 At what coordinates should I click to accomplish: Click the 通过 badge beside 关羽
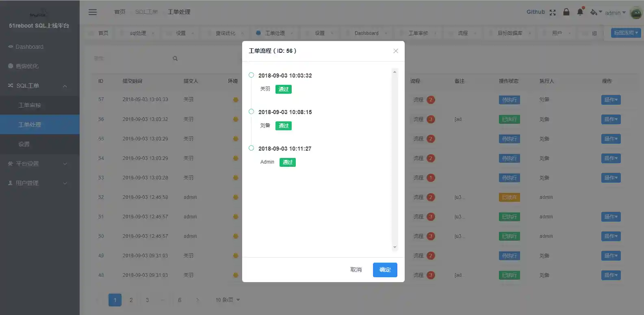(284, 89)
